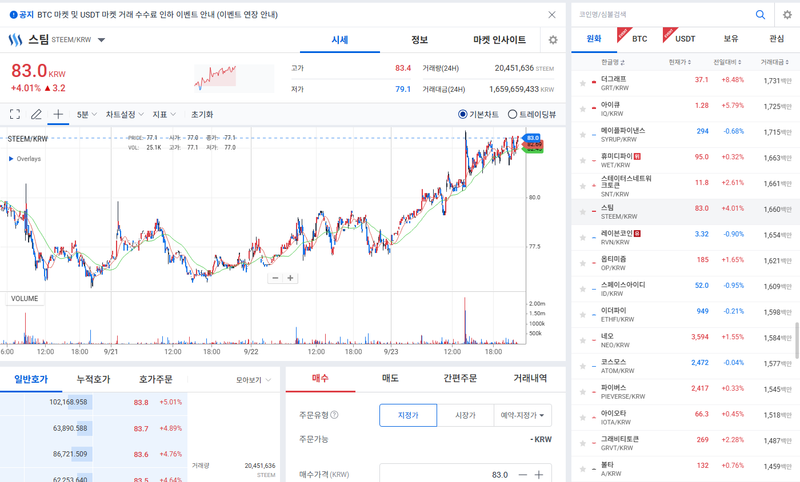The image size is (800, 482).
Task: Select the 83.6 ask price row
Action: [x=94, y=454]
